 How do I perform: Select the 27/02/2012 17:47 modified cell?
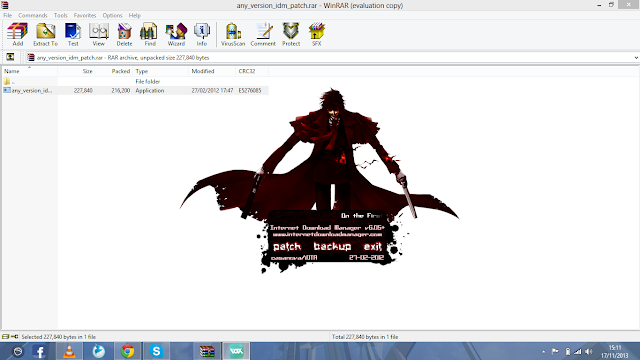coord(212,91)
